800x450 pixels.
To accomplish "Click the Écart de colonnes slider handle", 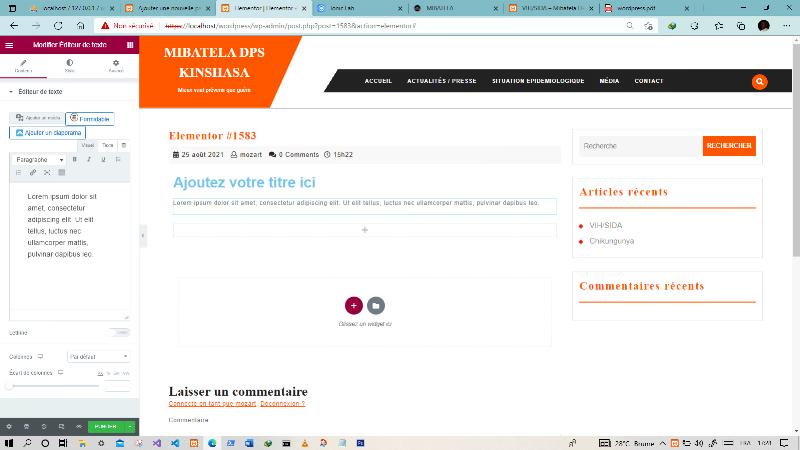I will click(9, 386).
